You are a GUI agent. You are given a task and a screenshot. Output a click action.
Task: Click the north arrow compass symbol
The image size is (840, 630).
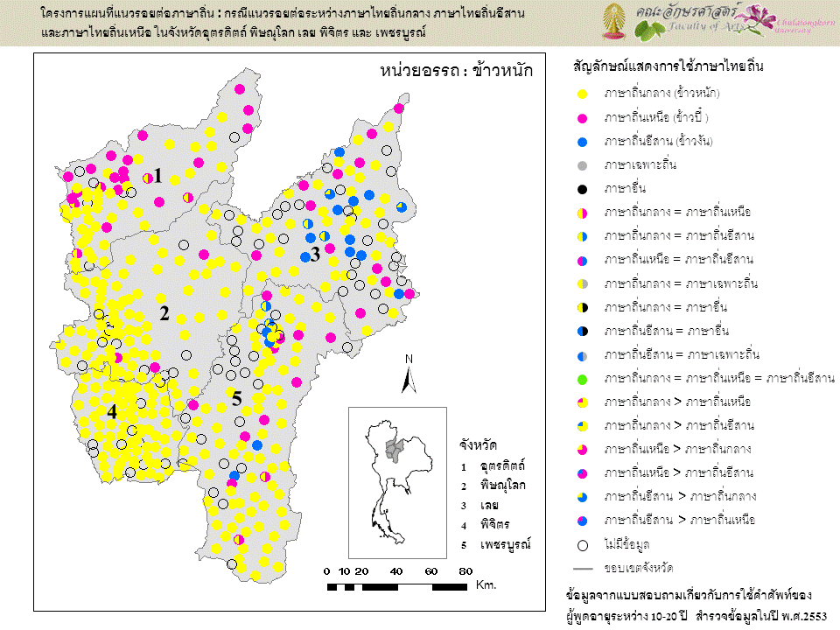click(407, 374)
